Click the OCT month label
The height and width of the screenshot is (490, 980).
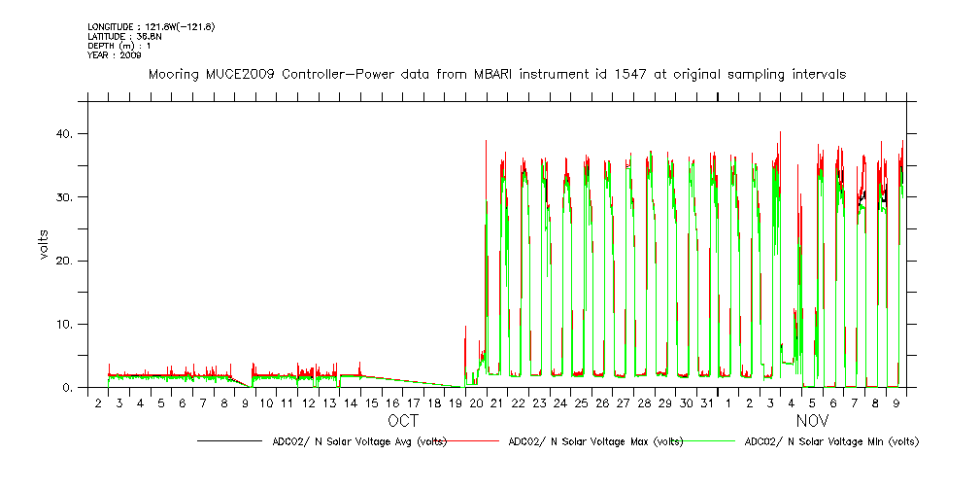click(x=403, y=422)
